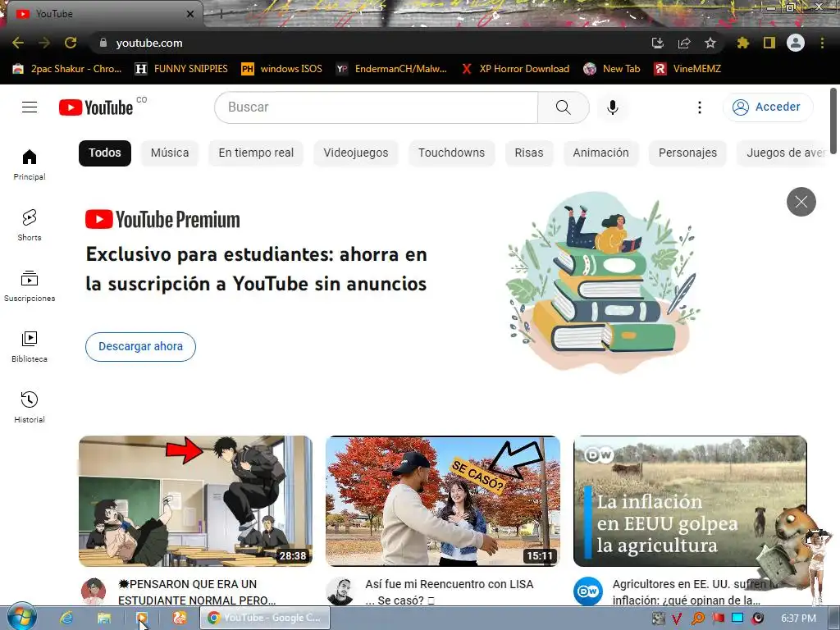Open Windows Media Player from the taskbar
Image resolution: width=840 pixels, height=630 pixels.
(x=141, y=619)
